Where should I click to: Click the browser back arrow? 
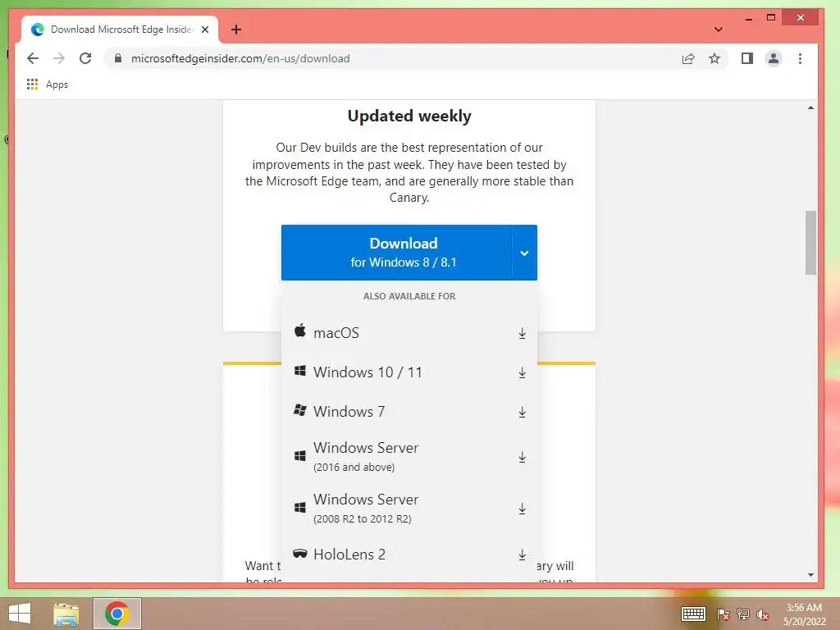point(33,58)
